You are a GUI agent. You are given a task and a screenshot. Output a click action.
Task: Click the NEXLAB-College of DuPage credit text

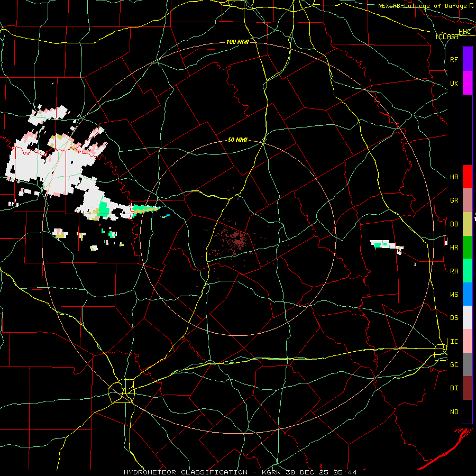[x=423, y=6]
